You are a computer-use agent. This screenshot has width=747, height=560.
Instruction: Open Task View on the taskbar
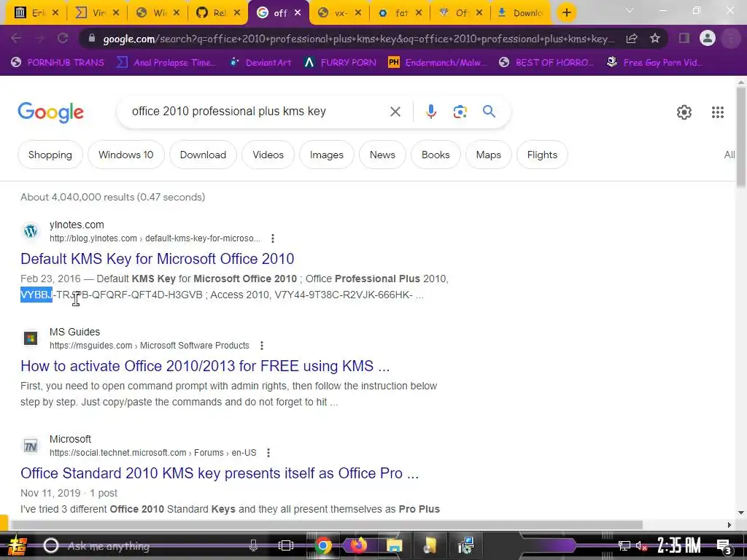[286, 545]
